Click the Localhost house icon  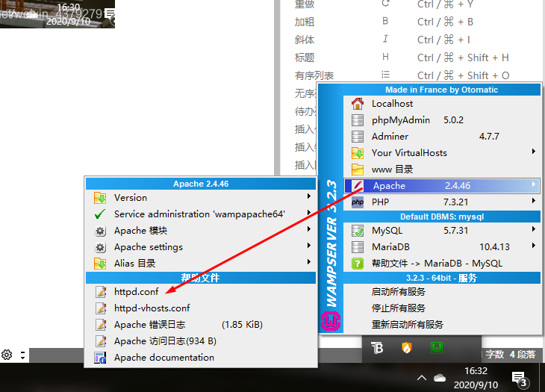click(x=358, y=104)
